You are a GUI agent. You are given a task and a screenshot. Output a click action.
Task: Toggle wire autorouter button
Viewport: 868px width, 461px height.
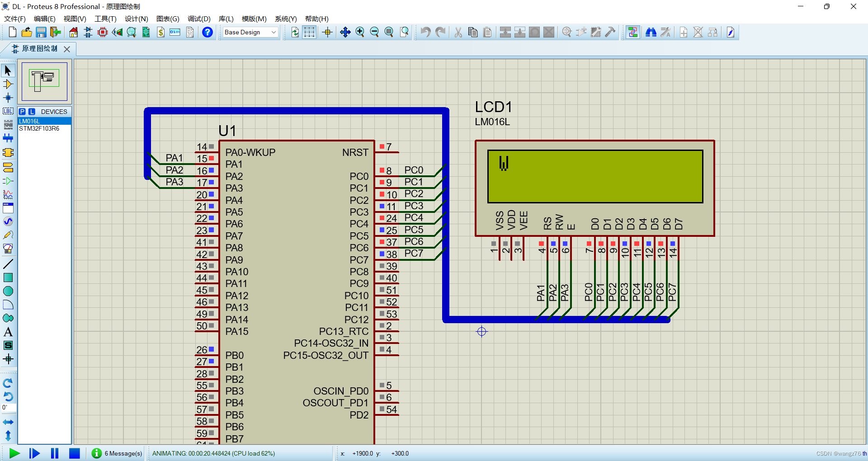[633, 32]
